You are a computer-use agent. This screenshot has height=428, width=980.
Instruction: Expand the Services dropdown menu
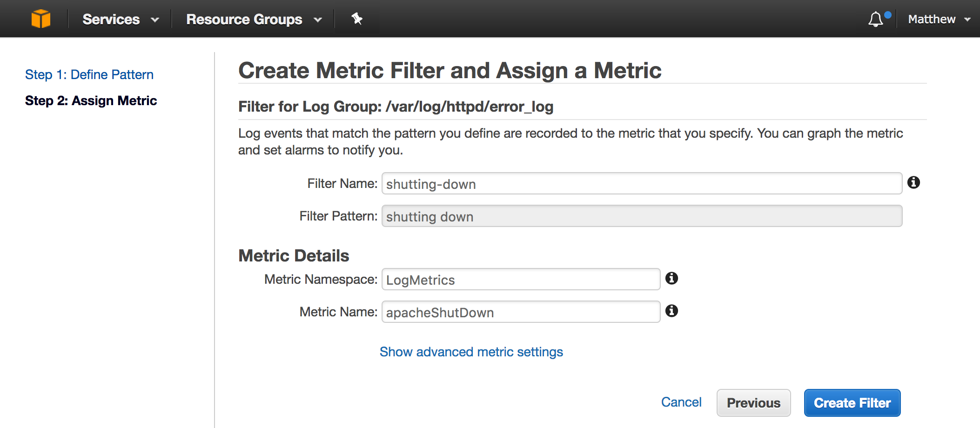121,19
